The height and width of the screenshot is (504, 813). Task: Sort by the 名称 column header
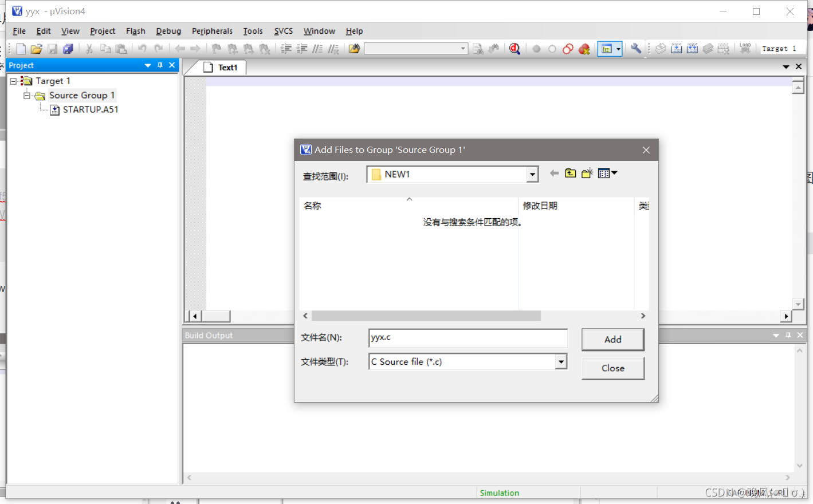click(x=409, y=206)
